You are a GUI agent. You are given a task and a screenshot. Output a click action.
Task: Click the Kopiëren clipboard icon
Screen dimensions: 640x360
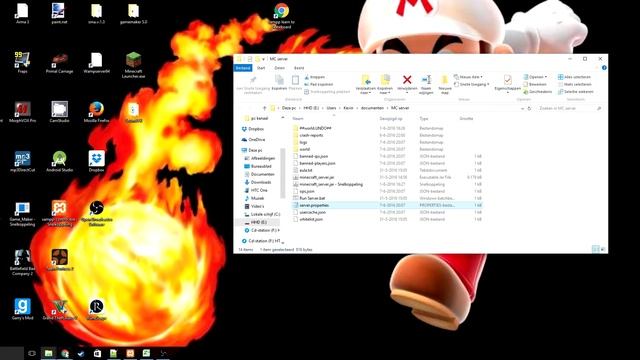pos(279,80)
